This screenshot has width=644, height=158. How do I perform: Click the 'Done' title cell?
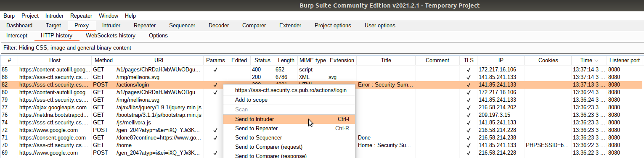[386, 138]
